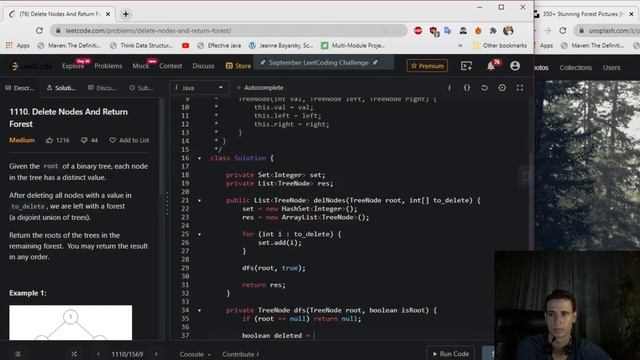The height and width of the screenshot is (360, 640).
Task: Open the Think Data Structures bookmark
Action: (x=141, y=45)
